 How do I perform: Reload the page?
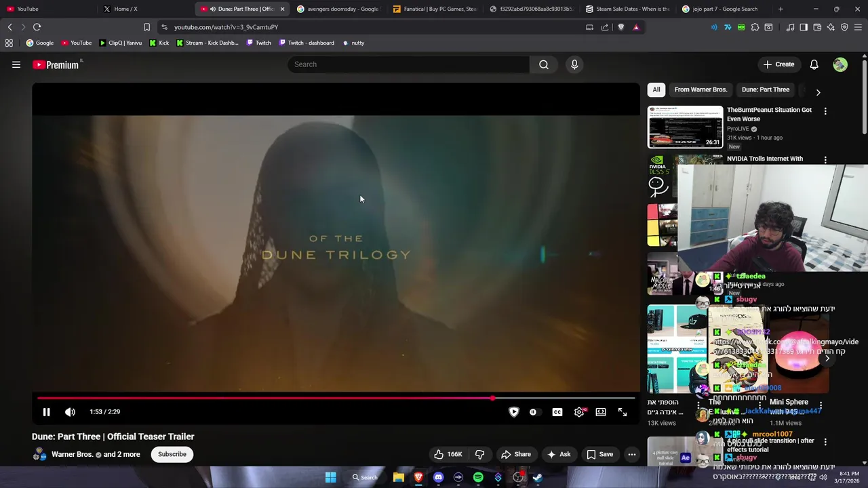pos(37,27)
